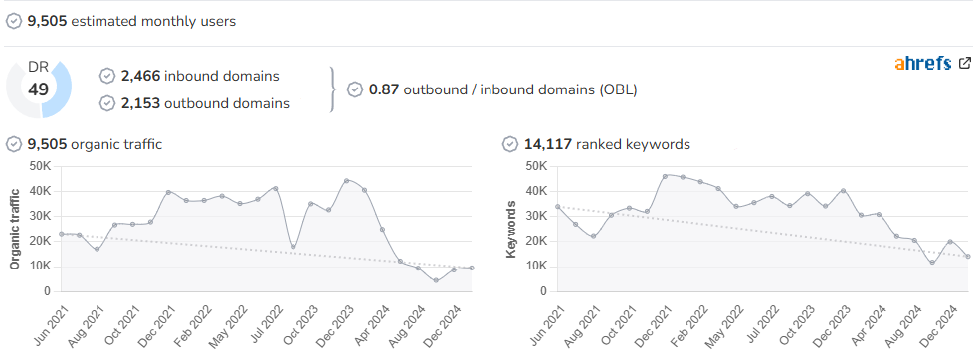Click Dec 2023 point on keywords chart
Screen dimensions: 980x358
(843, 190)
